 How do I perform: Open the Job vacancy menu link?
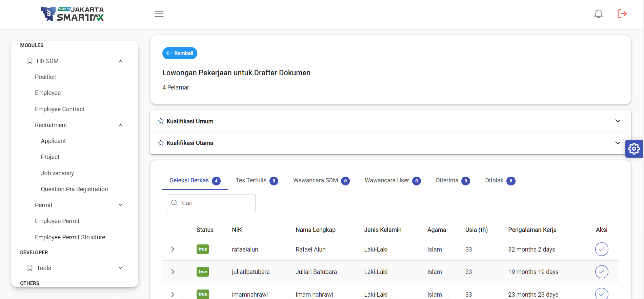tap(57, 173)
